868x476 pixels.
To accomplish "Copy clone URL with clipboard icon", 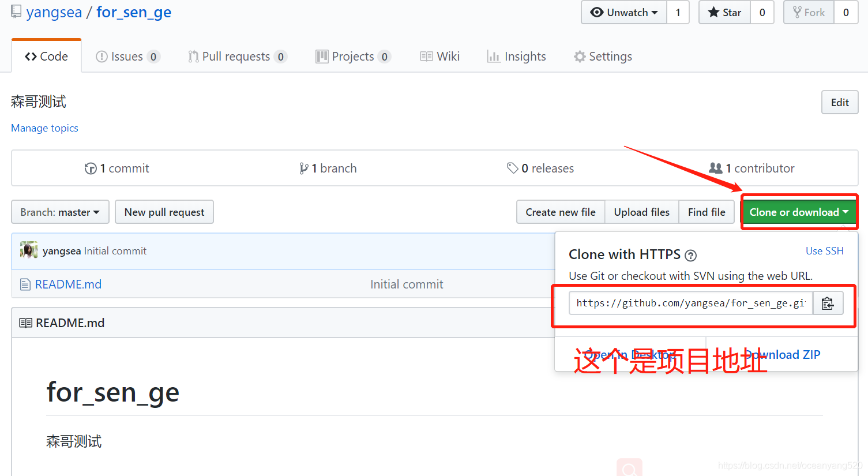I will click(828, 303).
